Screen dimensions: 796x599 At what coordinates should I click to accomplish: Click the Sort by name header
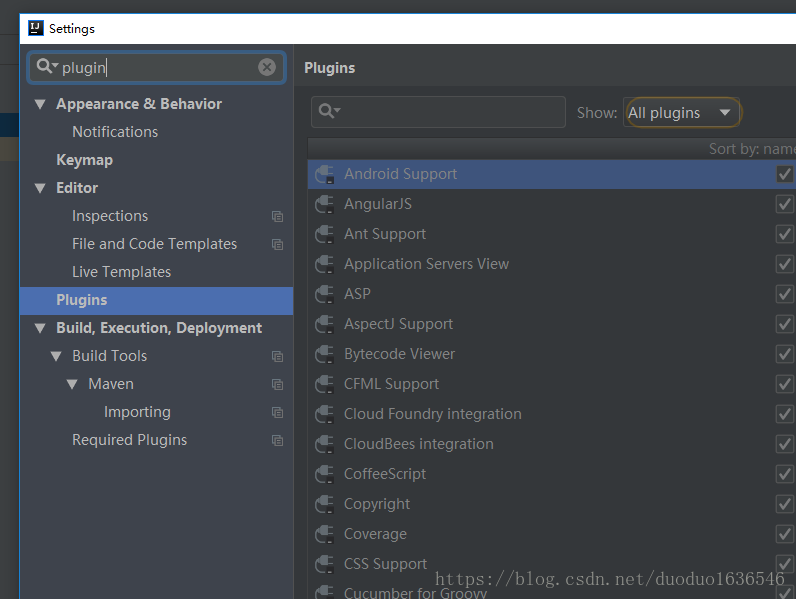(x=752, y=149)
